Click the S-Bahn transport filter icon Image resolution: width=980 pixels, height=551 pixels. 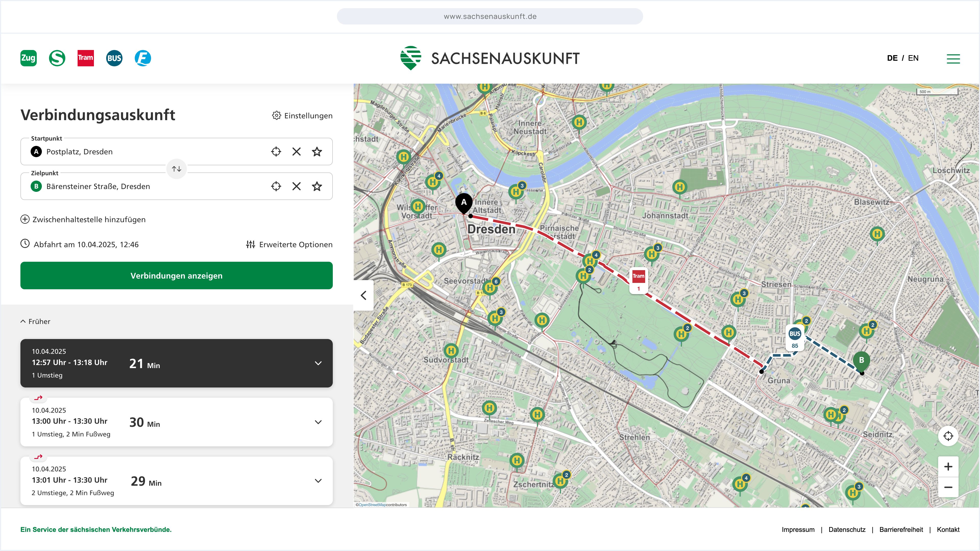57,58
